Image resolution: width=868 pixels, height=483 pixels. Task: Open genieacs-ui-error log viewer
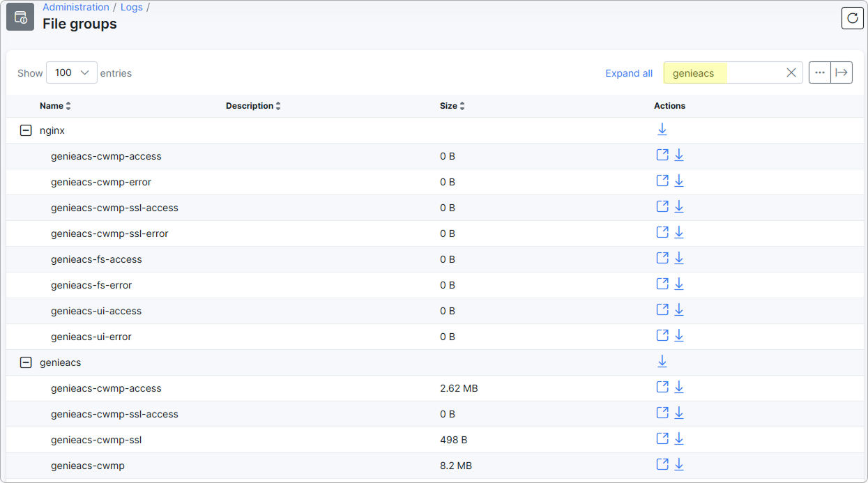click(x=662, y=336)
